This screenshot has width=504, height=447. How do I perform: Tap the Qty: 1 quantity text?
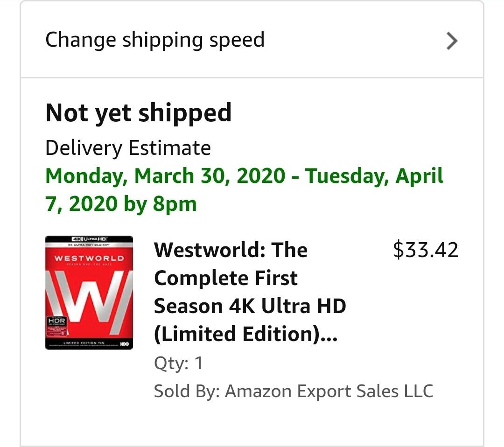[178, 363]
